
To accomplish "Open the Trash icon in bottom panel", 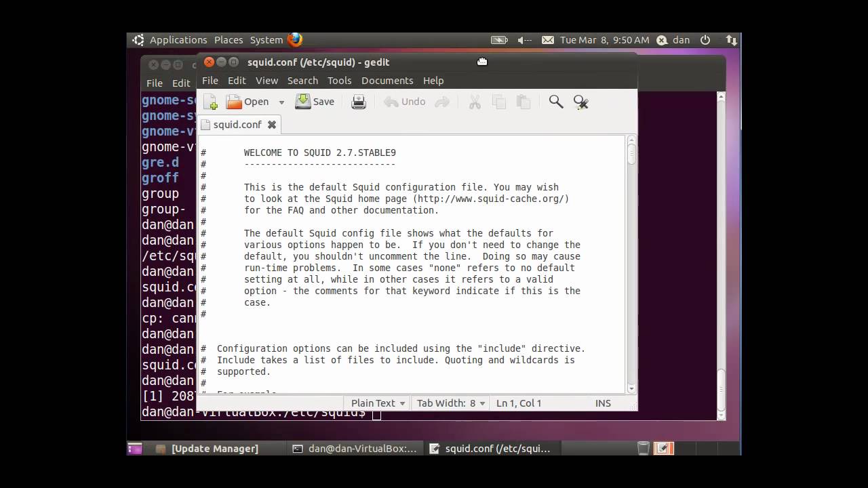I will 644,449.
